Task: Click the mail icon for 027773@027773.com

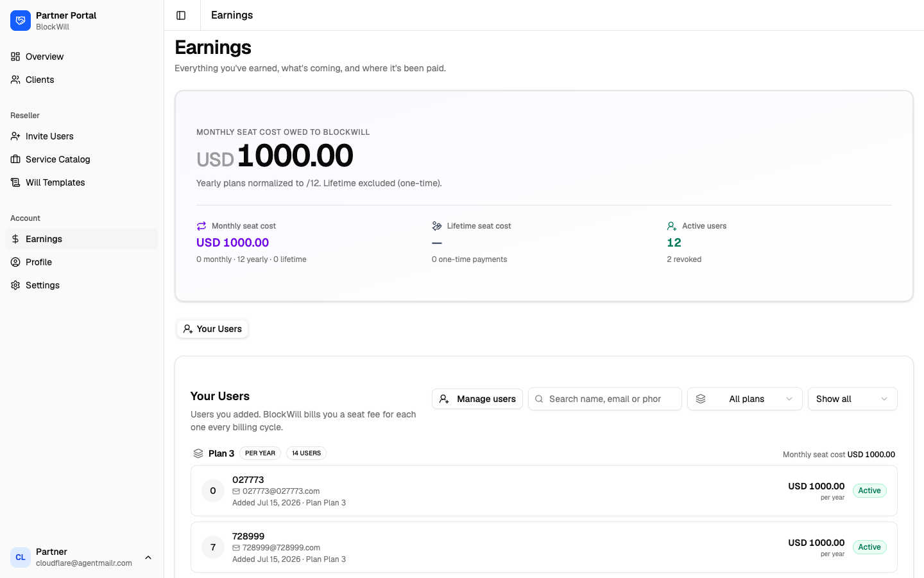Action: pyautogui.click(x=236, y=491)
